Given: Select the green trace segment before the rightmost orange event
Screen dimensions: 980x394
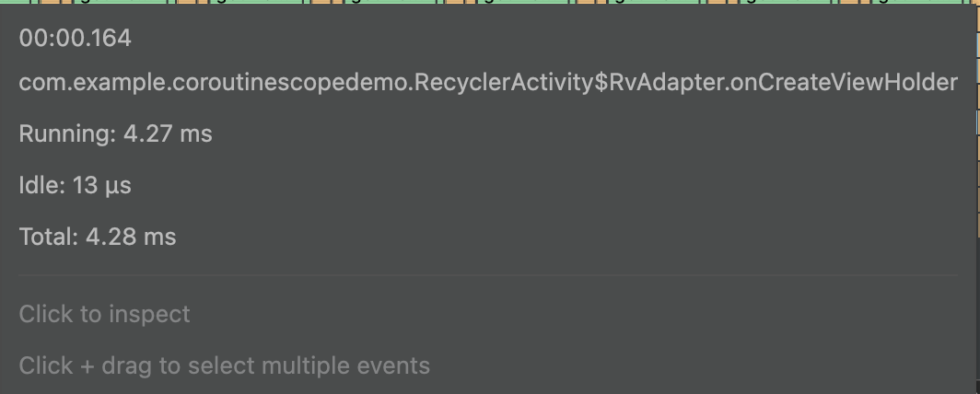Looking at the screenshot, I should pyautogui.click(x=783, y=3).
